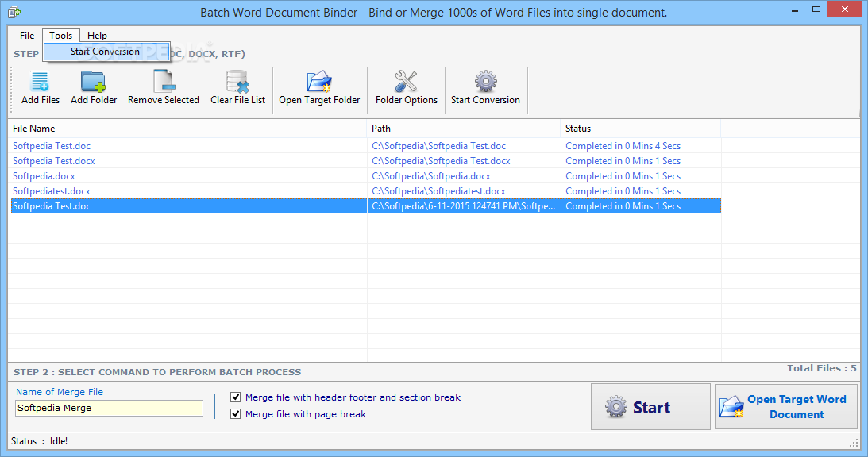The height and width of the screenshot is (457, 868).
Task: Choose Start Conversion from the Tools dropdown
Action: click(x=106, y=52)
